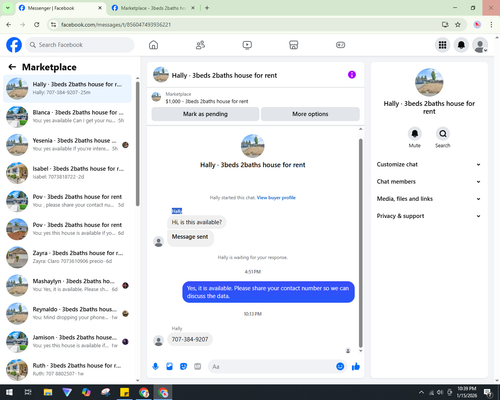Expand Chat members section
500x400 pixels.
429,182
